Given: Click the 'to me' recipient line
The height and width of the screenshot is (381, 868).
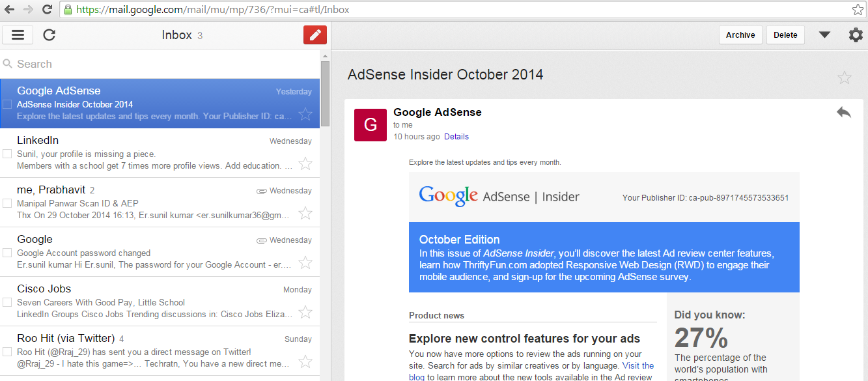Looking at the screenshot, I should tap(403, 125).
